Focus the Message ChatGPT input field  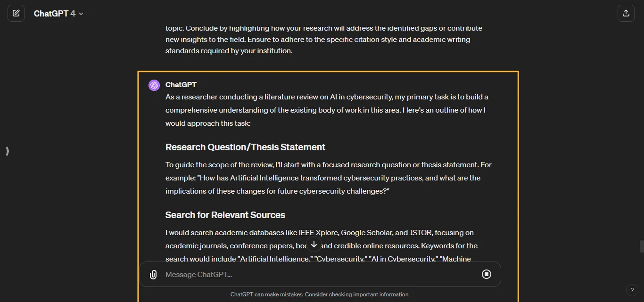320,275
